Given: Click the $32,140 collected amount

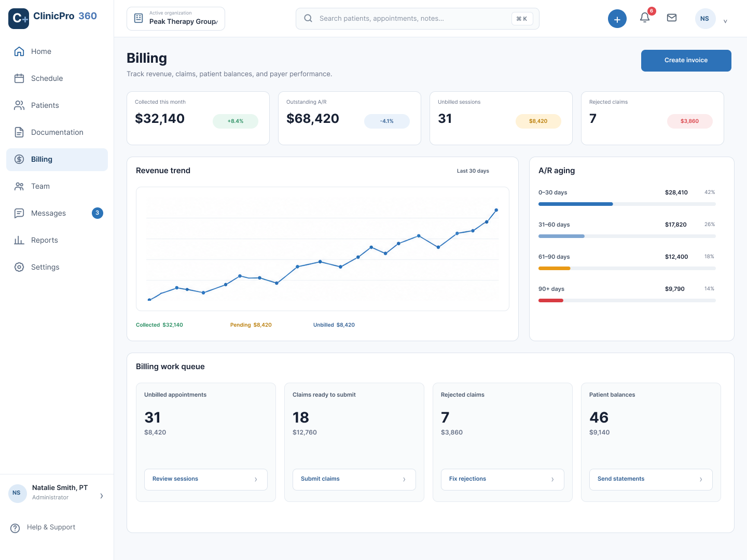Looking at the screenshot, I should pyautogui.click(x=160, y=119).
